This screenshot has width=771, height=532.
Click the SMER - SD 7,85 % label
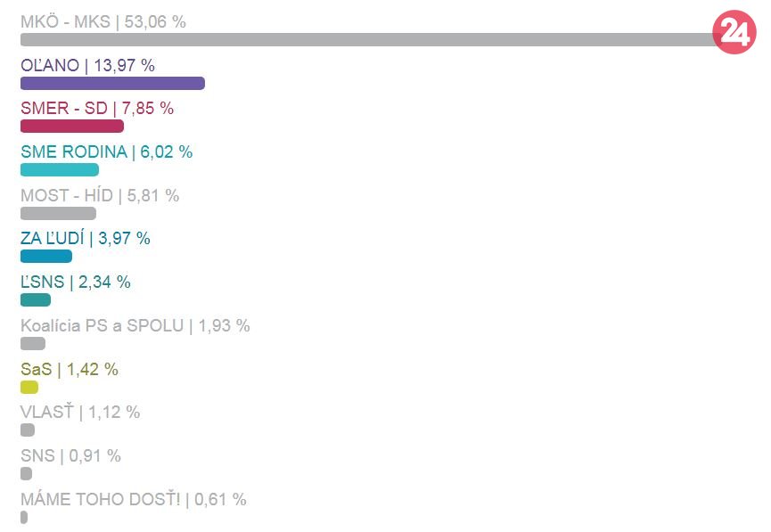point(97,109)
